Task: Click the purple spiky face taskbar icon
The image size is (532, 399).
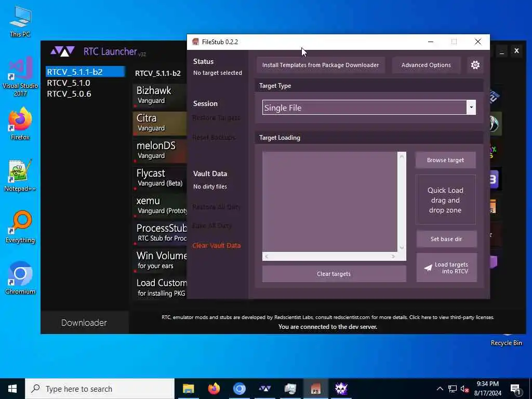Action: point(341,389)
